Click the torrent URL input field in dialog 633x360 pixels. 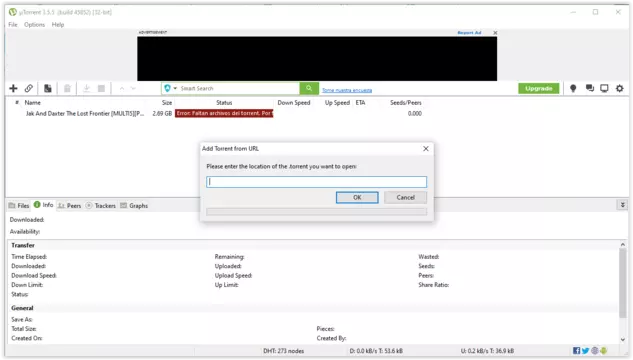(x=316, y=182)
